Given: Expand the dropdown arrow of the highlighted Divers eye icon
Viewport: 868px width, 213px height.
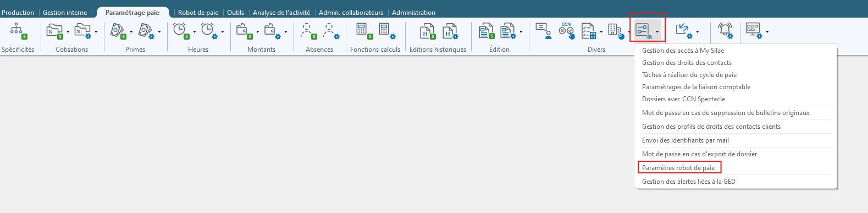Looking at the screenshot, I should tap(657, 32).
